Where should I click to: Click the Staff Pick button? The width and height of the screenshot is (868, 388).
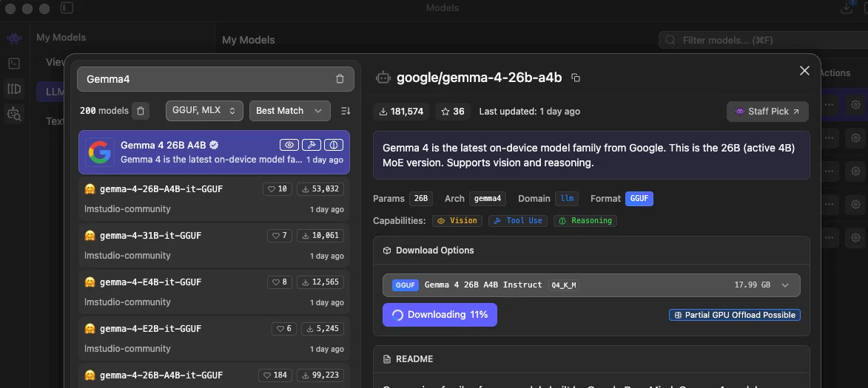point(767,111)
